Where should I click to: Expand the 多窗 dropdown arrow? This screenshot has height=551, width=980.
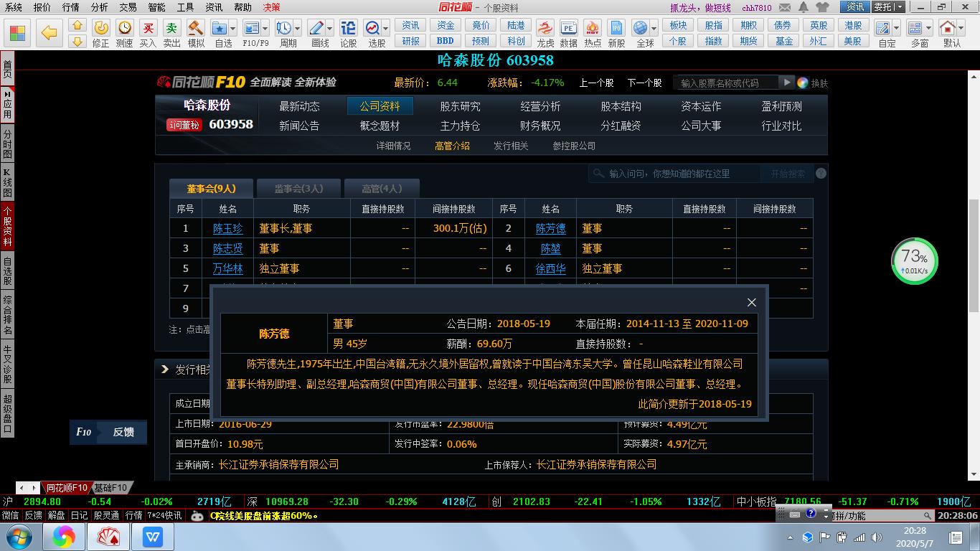pos(929,29)
